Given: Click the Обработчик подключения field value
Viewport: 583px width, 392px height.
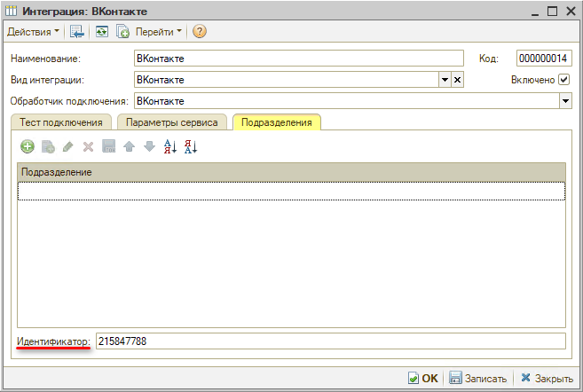Looking at the screenshot, I should point(347,101).
